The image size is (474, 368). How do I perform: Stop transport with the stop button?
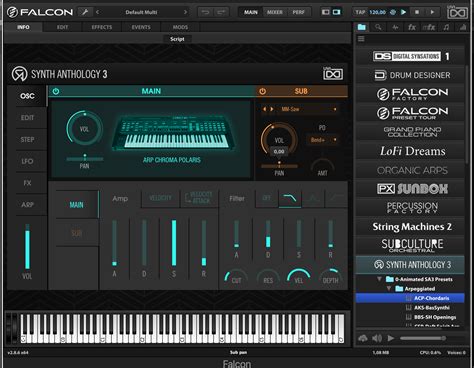pos(417,12)
